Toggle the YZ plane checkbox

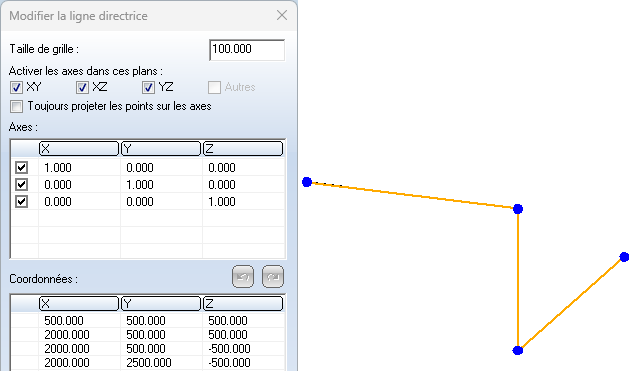(148, 87)
